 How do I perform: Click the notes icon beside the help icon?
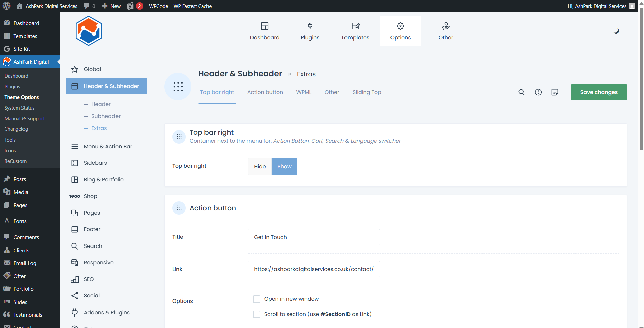point(555,92)
